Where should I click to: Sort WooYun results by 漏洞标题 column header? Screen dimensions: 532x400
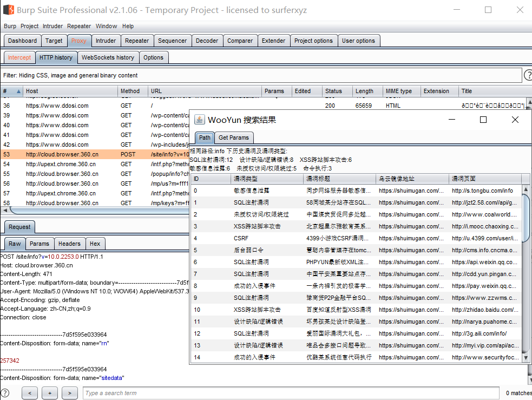coord(340,179)
